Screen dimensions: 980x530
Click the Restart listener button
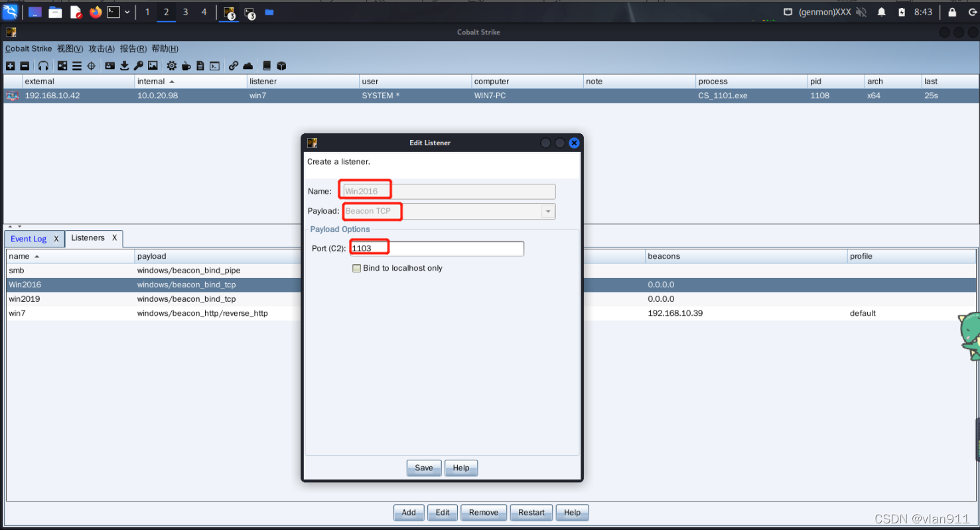click(531, 512)
